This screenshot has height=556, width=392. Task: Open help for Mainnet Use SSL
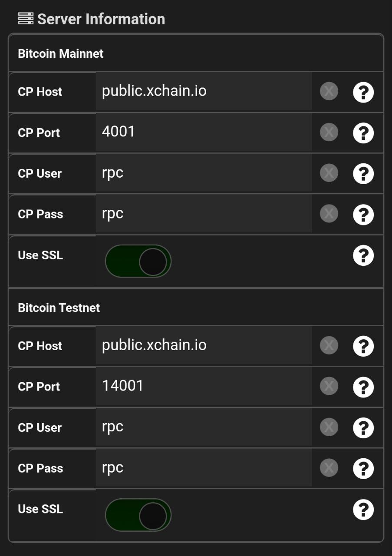[x=363, y=255]
